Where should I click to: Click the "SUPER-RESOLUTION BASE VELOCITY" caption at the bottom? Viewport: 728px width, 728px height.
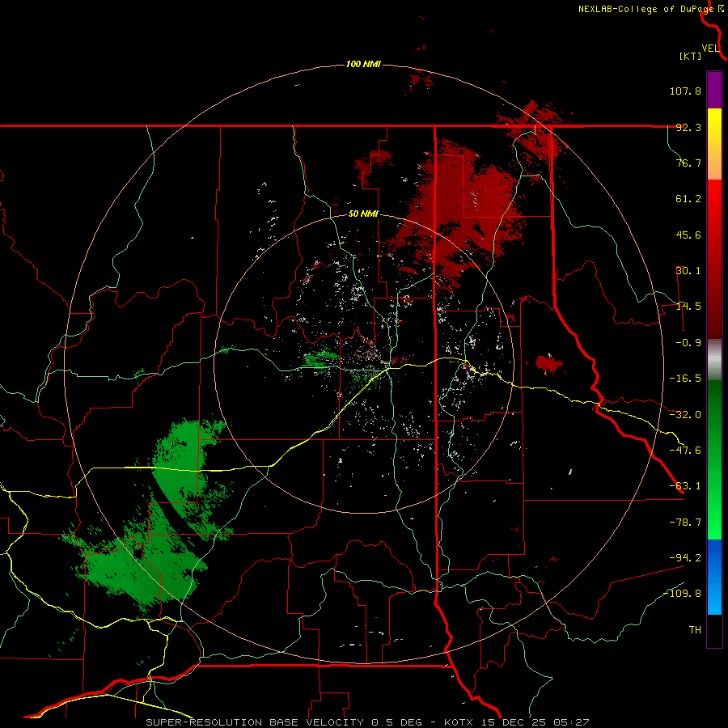click(x=256, y=722)
